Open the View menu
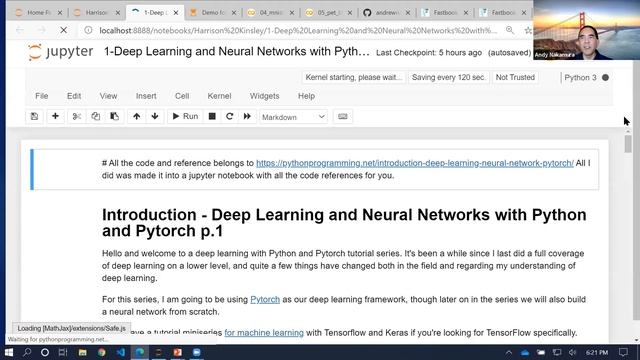Viewport: 640px width, 360px height. click(x=108, y=96)
